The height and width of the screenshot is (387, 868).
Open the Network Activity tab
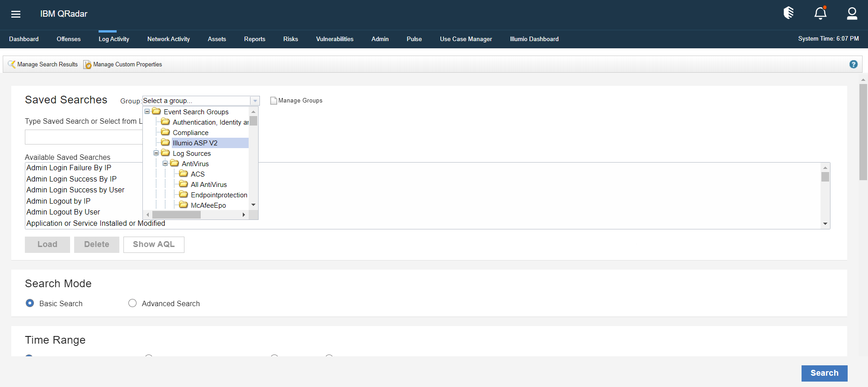[169, 39]
